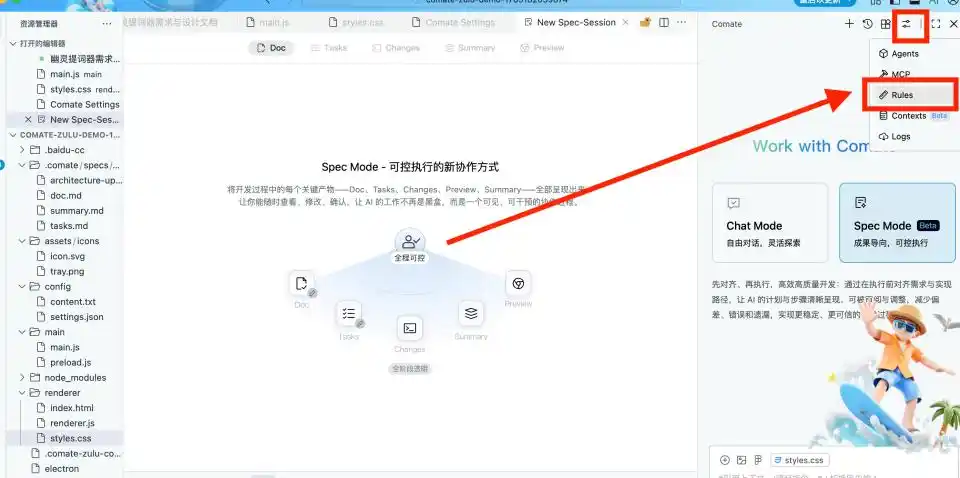Select the Spec Mode Beta card
Image resolution: width=960 pixels, height=478 pixels.
(x=897, y=222)
